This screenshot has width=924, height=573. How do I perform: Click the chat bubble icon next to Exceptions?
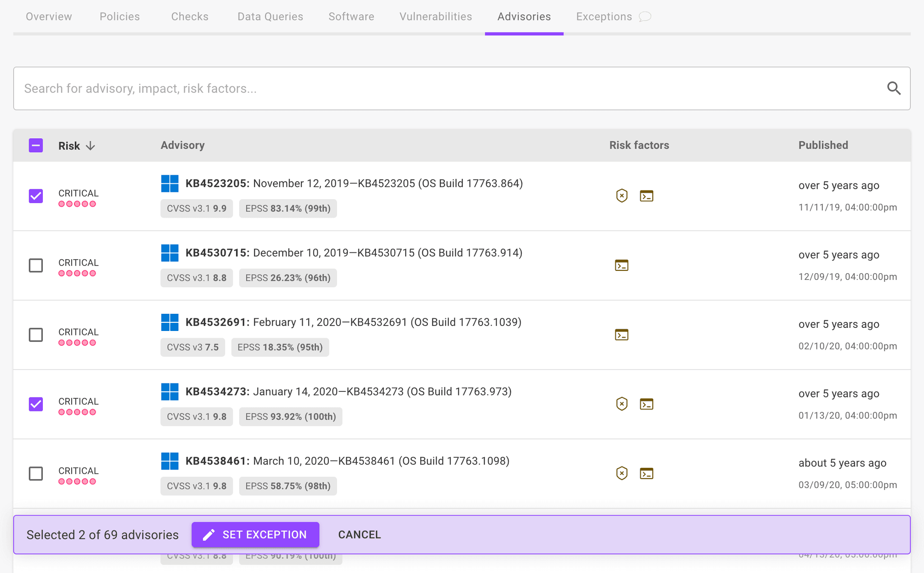click(x=644, y=16)
